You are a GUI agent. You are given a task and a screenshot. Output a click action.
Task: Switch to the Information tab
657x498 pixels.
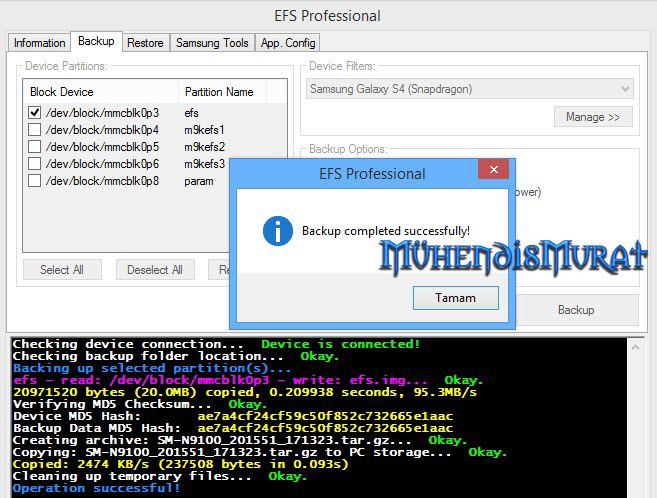[x=39, y=43]
